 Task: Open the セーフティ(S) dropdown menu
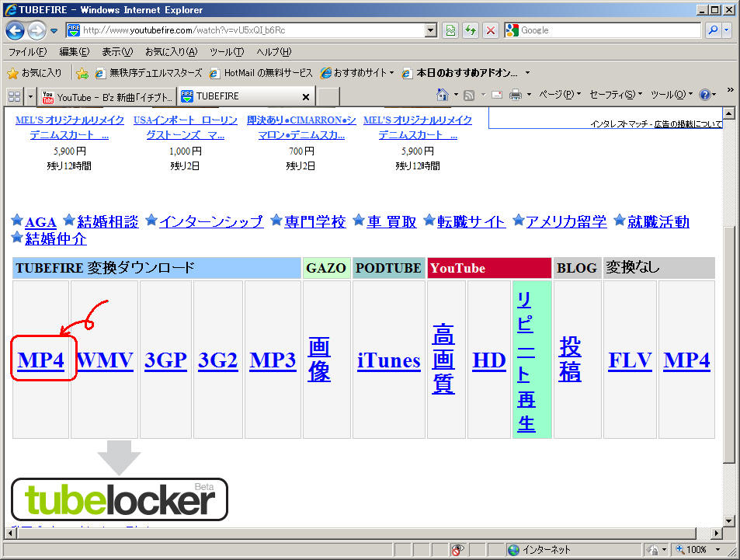pyautogui.click(x=615, y=95)
